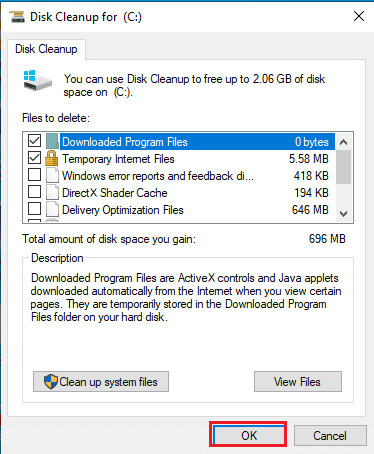Tick the Delivery Optimization Files checkbox
374x454 pixels.
tap(34, 209)
